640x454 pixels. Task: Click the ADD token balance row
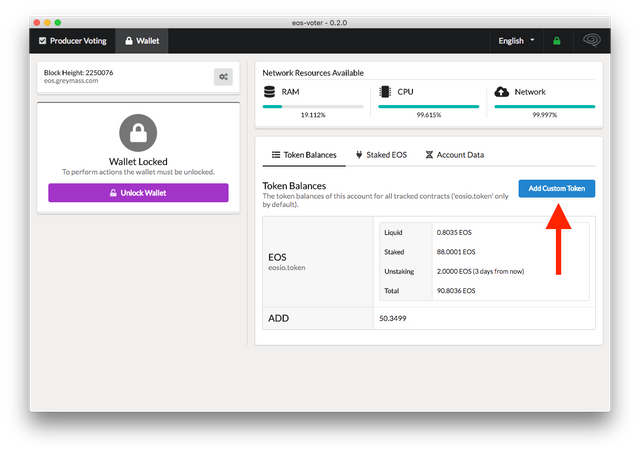[x=428, y=318]
